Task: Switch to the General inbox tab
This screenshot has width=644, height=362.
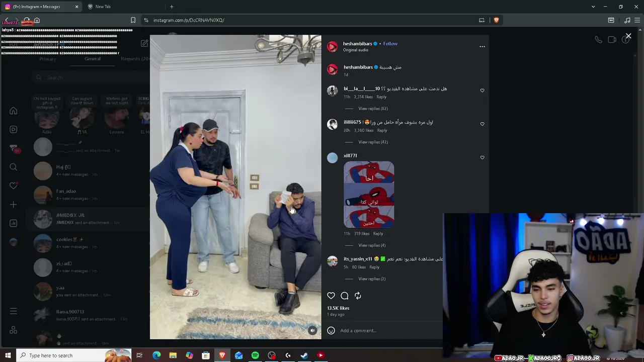Action: pos(93,59)
